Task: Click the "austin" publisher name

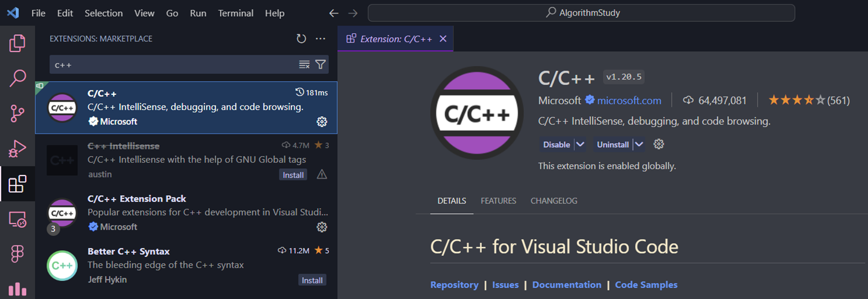Action: point(100,174)
